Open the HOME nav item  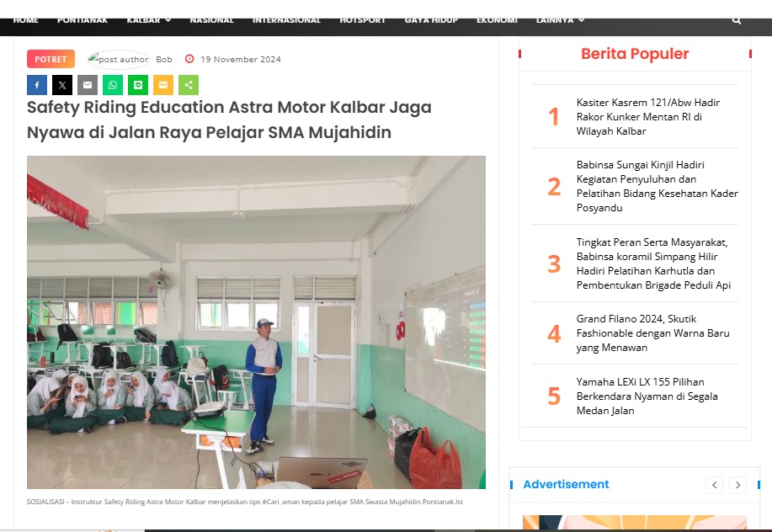click(x=25, y=20)
